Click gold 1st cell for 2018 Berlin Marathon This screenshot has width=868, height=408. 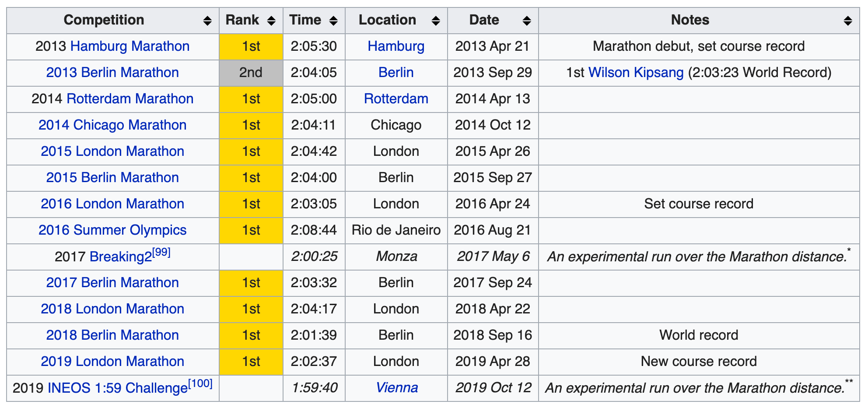click(251, 335)
